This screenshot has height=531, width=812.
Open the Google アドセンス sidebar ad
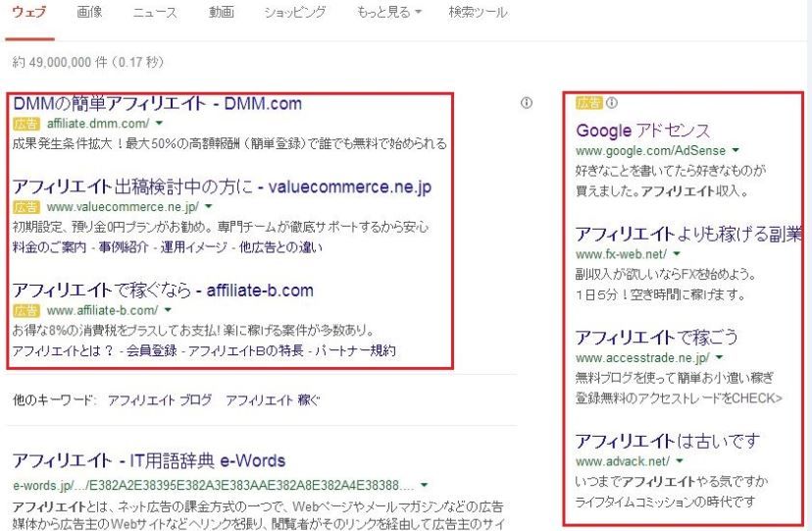point(642,131)
